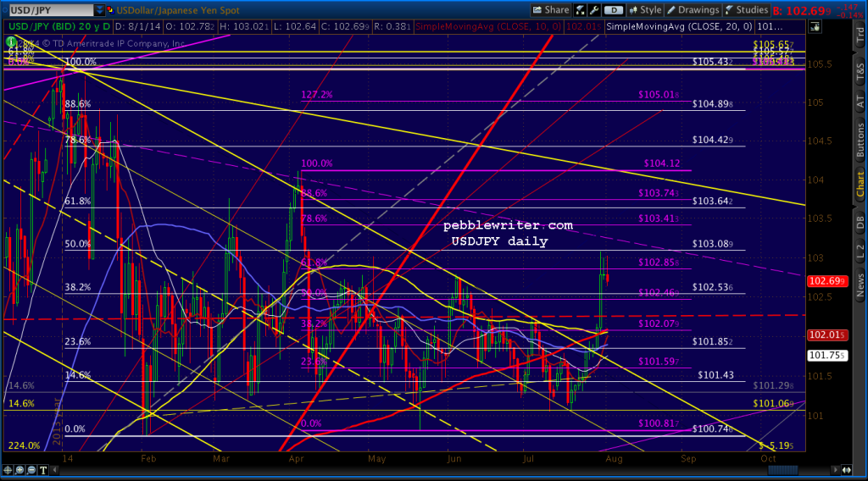This screenshot has height=481, width=868.
Task: Open the Style menu
Action: [x=645, y=10]
